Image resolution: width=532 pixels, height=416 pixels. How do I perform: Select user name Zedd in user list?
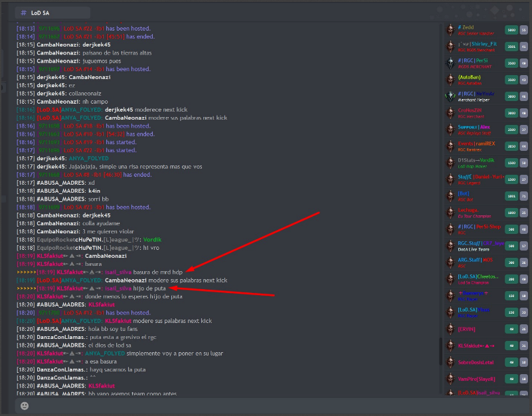(x=466, y=27)
